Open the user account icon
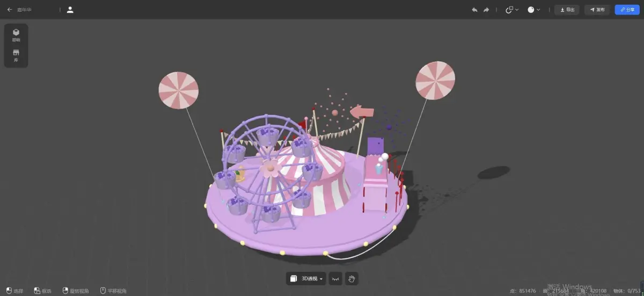 tap(70, 10)
